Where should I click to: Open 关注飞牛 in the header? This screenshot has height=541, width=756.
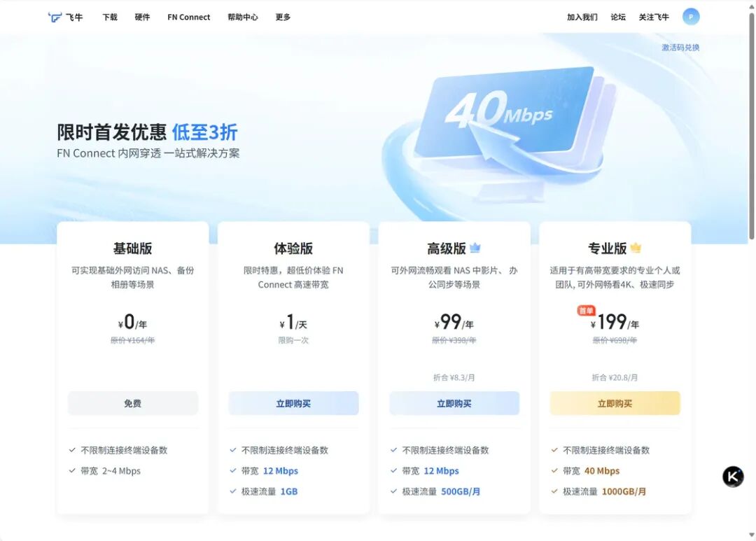[654, 17]
